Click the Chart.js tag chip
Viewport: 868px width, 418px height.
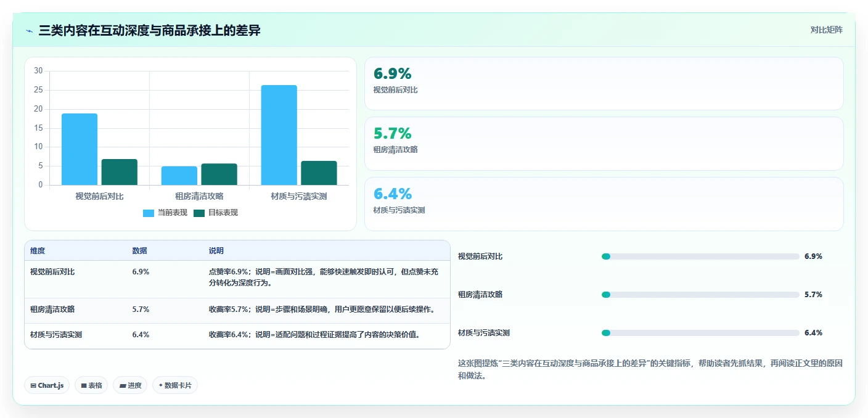47,385
